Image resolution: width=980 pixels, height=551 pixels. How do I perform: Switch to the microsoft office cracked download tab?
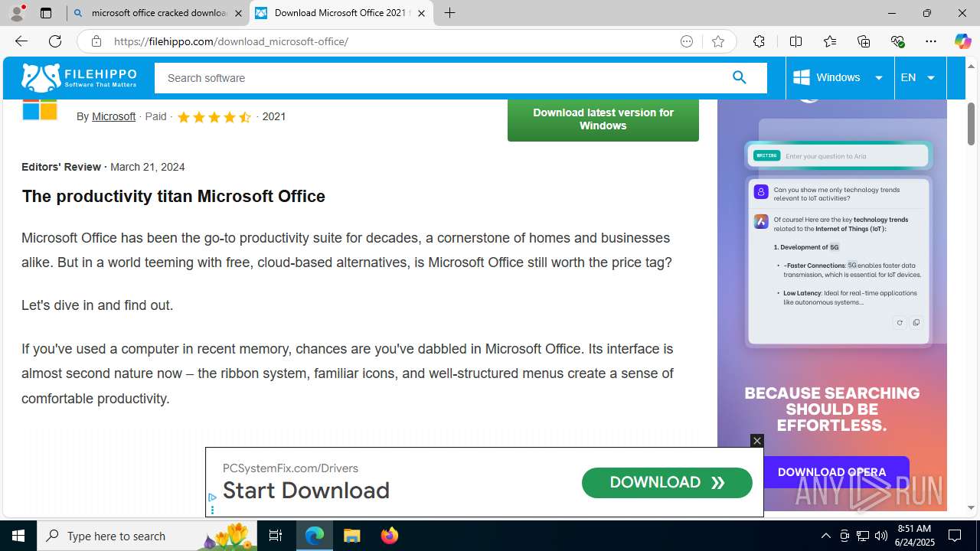point(158,13)
